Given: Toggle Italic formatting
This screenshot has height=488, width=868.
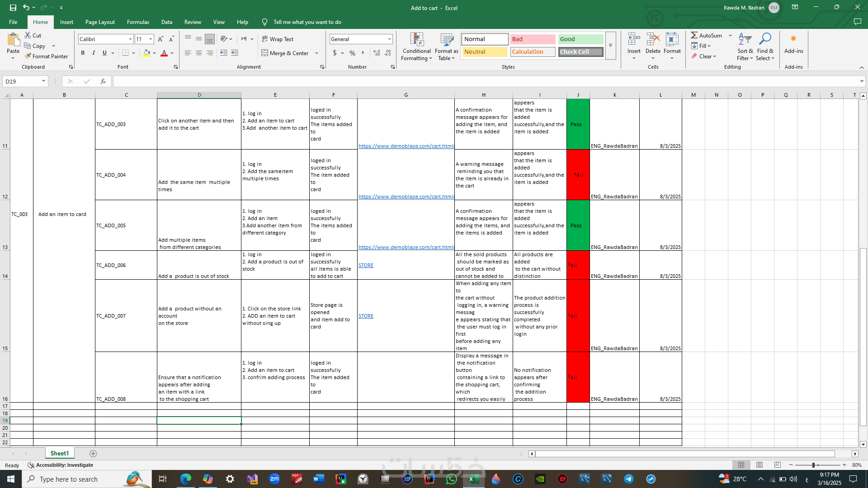Looking at the screenshot, I should pos(94,53).
